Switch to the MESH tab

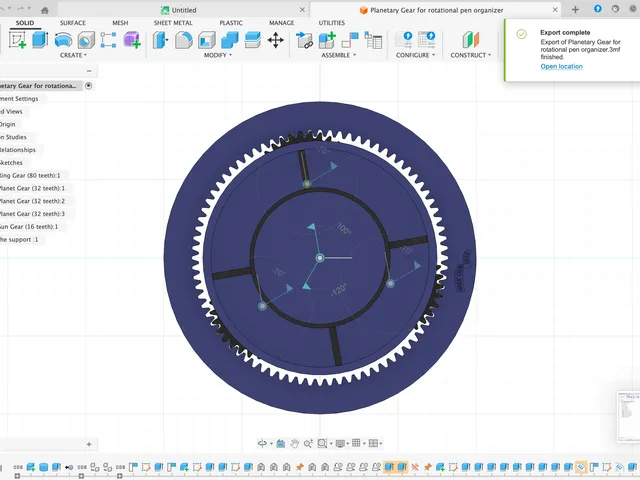(120, 23)
